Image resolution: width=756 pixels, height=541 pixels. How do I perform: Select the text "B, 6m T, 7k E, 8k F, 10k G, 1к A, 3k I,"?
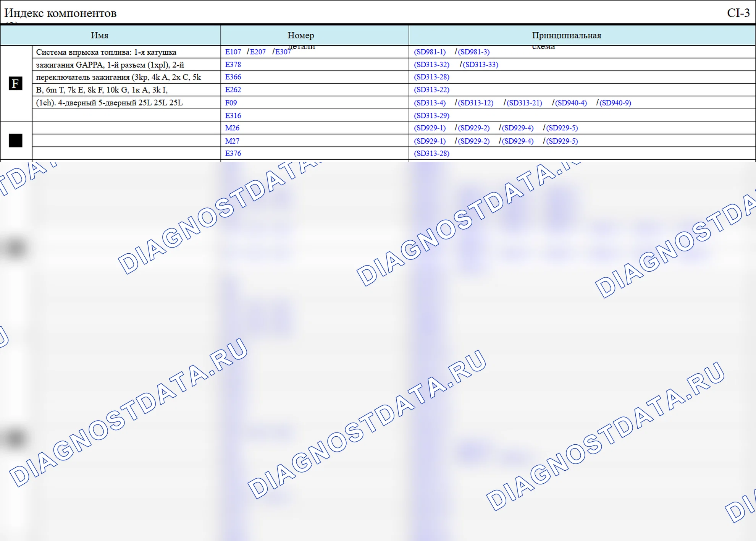coord(102,90)
